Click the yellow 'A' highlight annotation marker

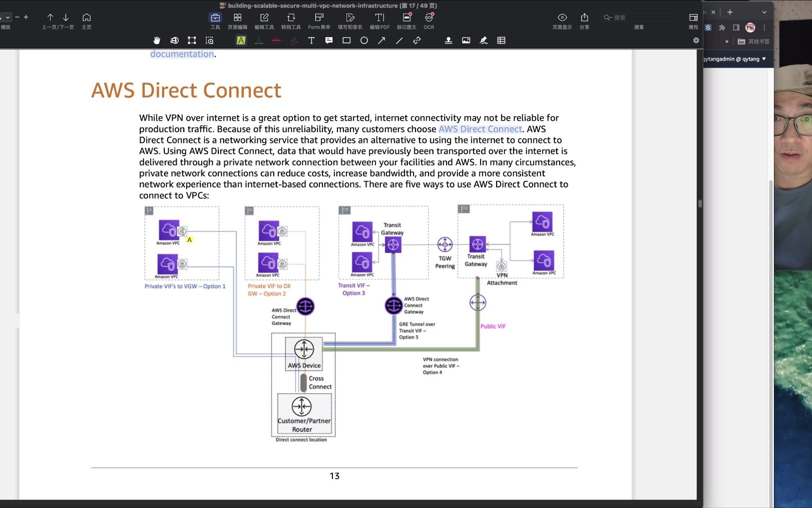[x=190, y=240]
